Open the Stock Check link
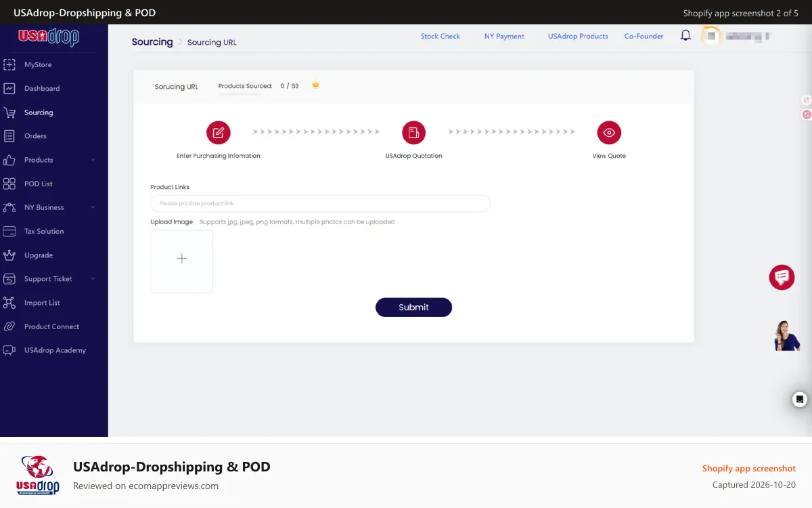Viewport: 812px width, 508px height. [441, 37]
